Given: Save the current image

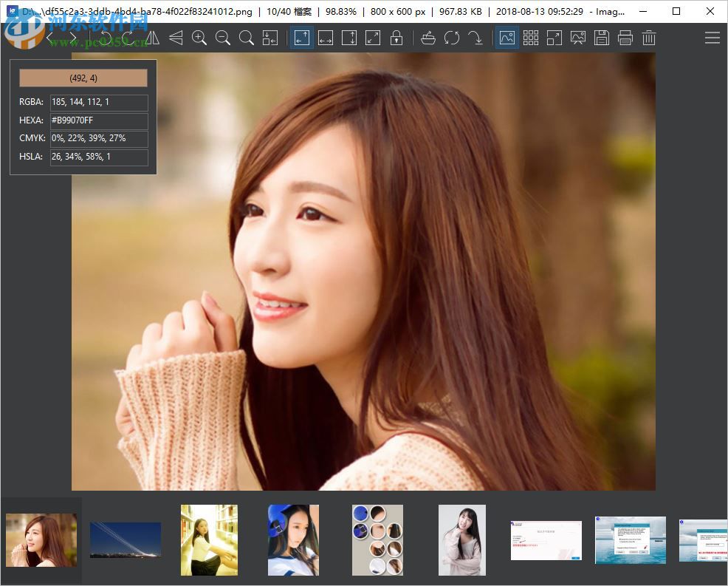Looking at the screenshot, I should click(x=602, y=37).
